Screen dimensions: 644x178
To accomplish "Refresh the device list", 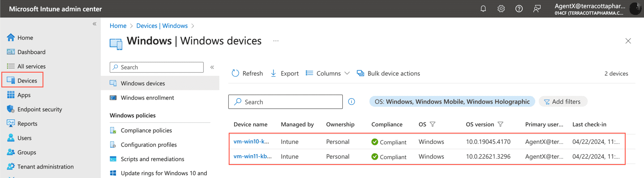I will (x=247, y=74).
